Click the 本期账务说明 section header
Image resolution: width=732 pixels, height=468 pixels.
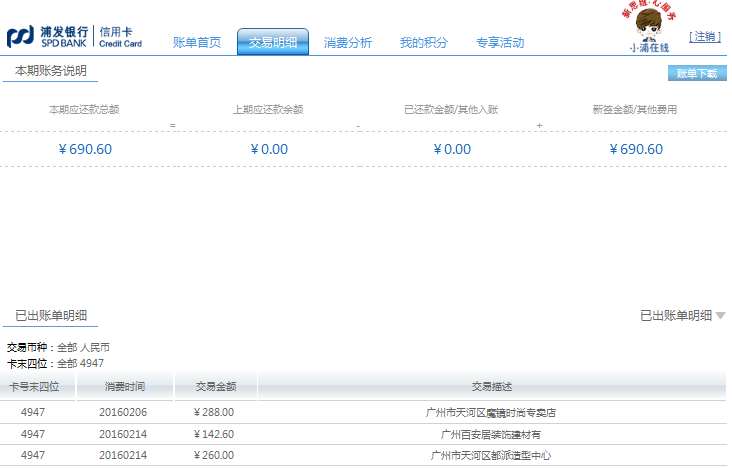(x=50, y=71)
